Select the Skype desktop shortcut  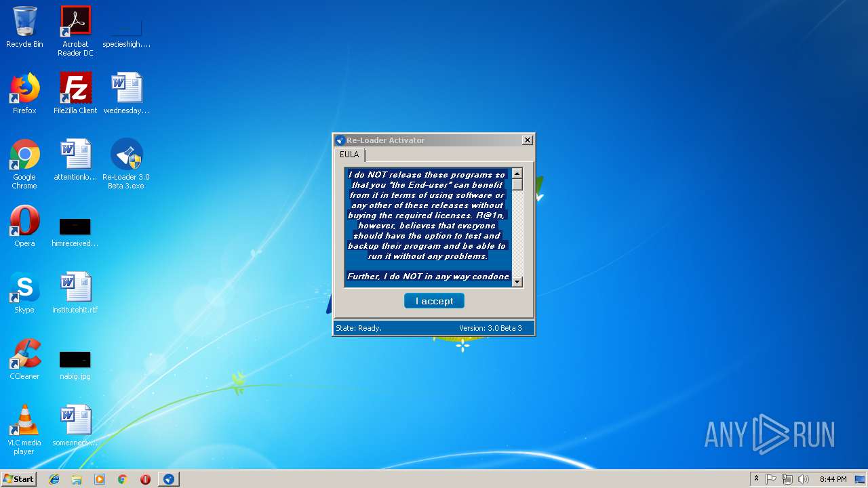pyautogui.click(x=24, y=293)
